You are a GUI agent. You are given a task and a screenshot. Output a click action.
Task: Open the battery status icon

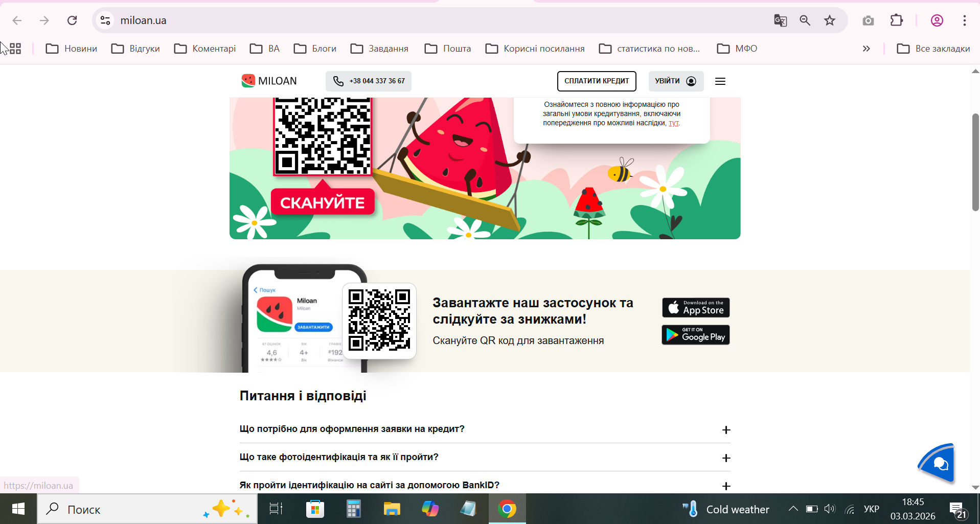(x=812, y=509)
